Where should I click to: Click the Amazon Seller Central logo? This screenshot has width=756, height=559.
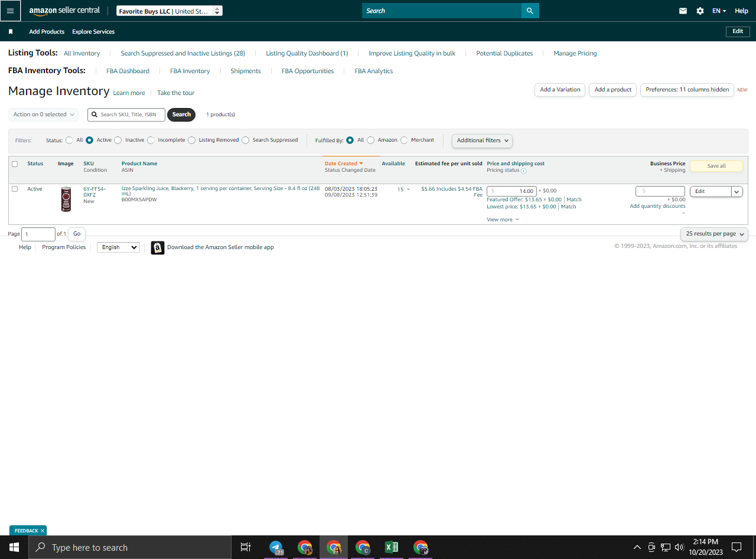64,11
